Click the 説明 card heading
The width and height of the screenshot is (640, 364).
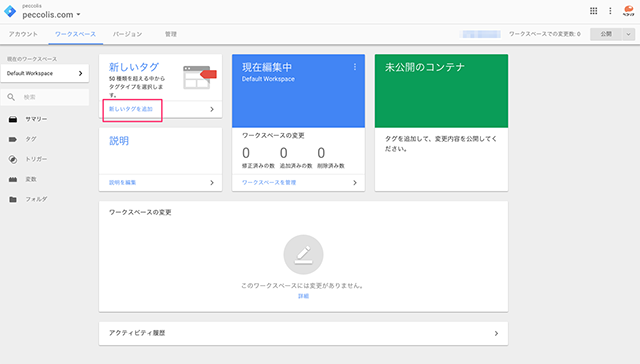119,141
